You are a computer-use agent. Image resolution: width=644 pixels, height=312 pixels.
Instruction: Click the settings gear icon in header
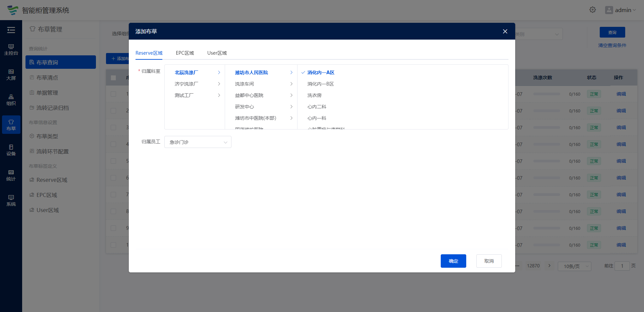click(x=593, y=10)
